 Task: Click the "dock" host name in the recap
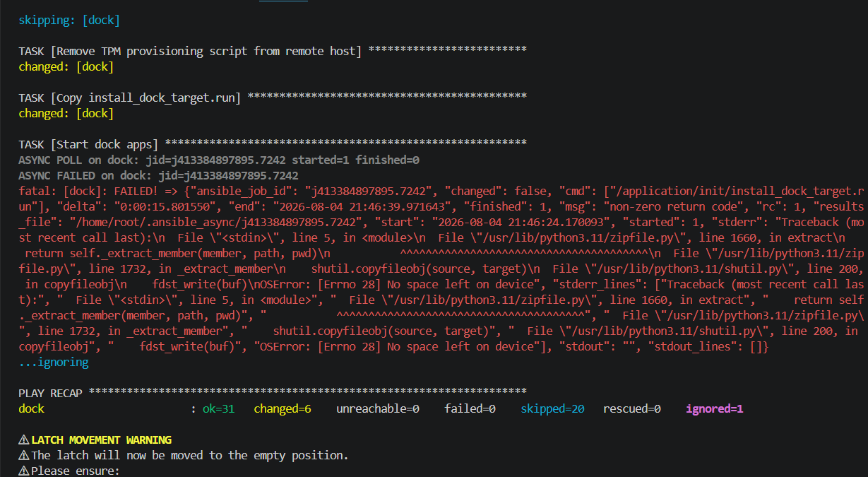31,408
